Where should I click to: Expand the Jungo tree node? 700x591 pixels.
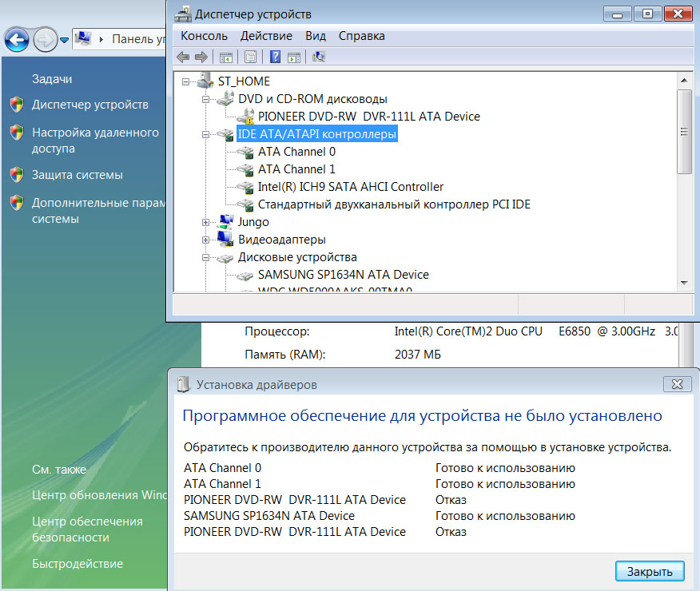(206, 222)
